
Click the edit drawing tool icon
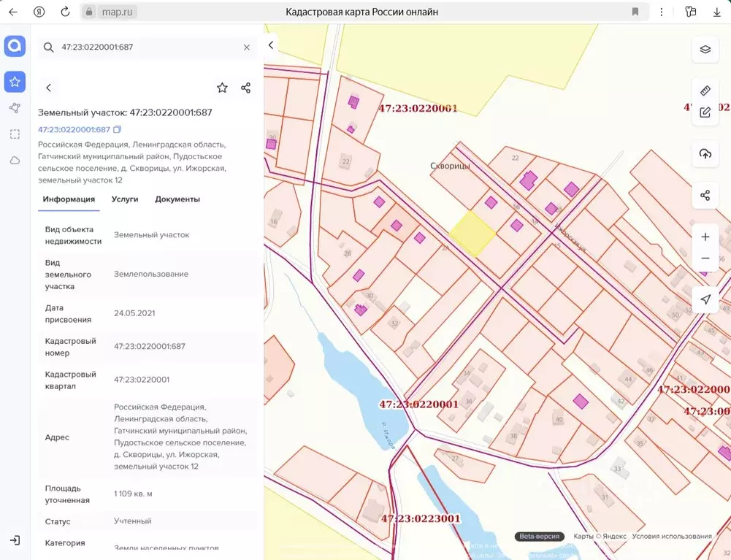705,112
